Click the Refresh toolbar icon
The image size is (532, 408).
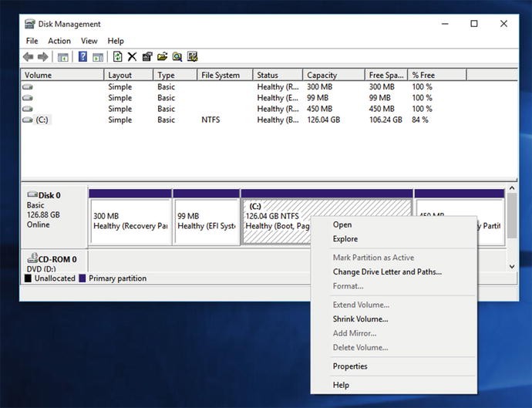pos(117,57)
